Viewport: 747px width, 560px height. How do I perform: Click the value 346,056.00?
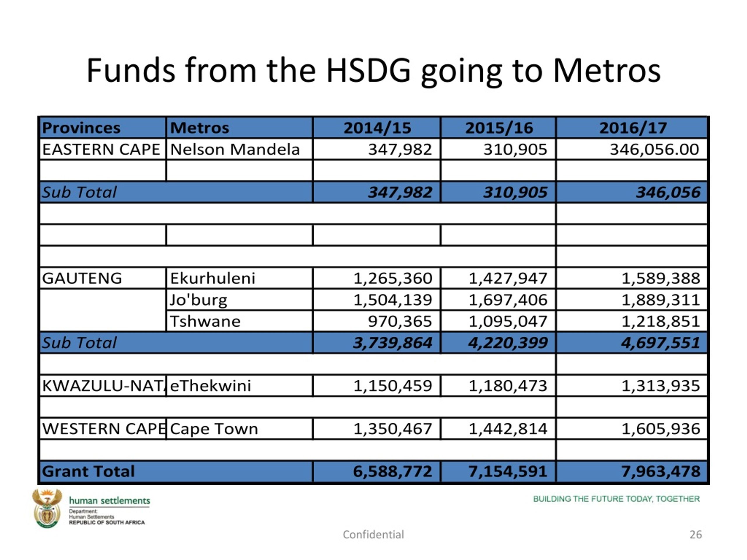[654, 149]
